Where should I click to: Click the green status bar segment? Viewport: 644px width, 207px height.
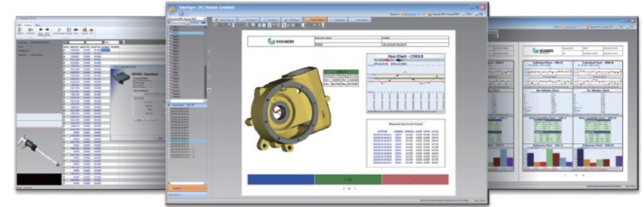coord(348,179)
